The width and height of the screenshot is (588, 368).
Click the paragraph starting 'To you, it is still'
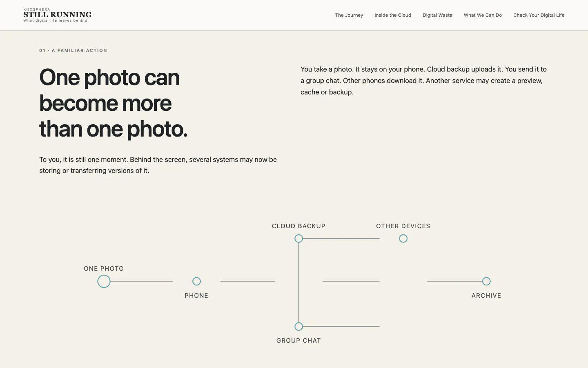pyautogui.click(x=158, y=165)
